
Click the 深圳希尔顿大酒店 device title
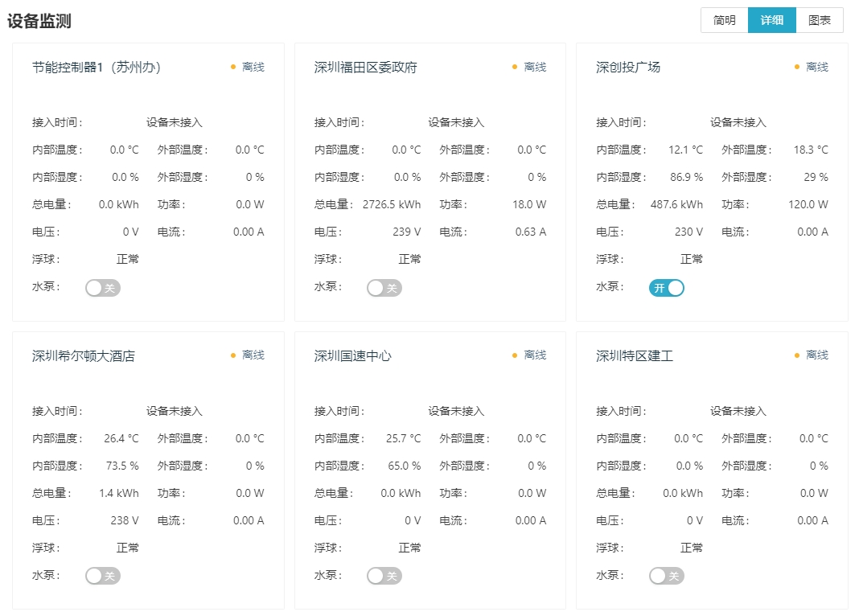pos(84,355)
